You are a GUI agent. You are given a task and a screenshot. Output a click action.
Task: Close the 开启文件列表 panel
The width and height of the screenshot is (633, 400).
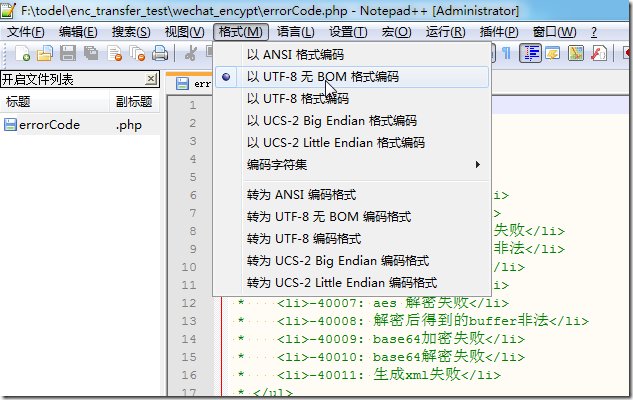pos(151,79)
